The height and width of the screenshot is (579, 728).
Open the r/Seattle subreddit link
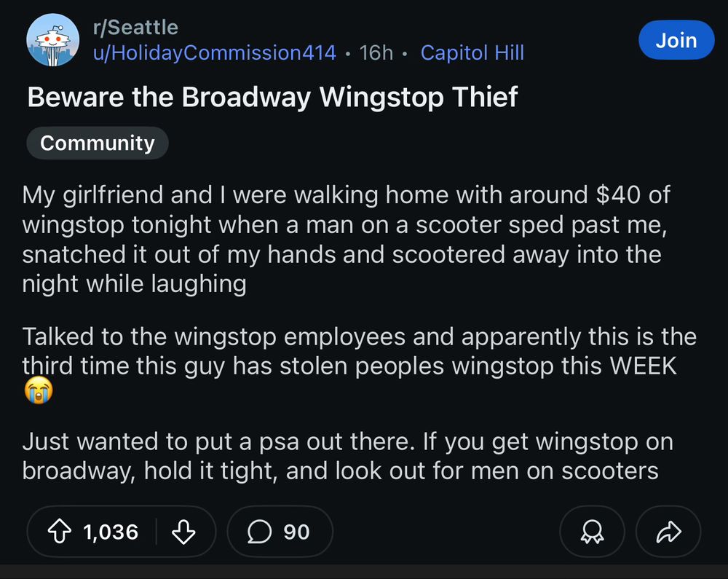tap(135, 28)
